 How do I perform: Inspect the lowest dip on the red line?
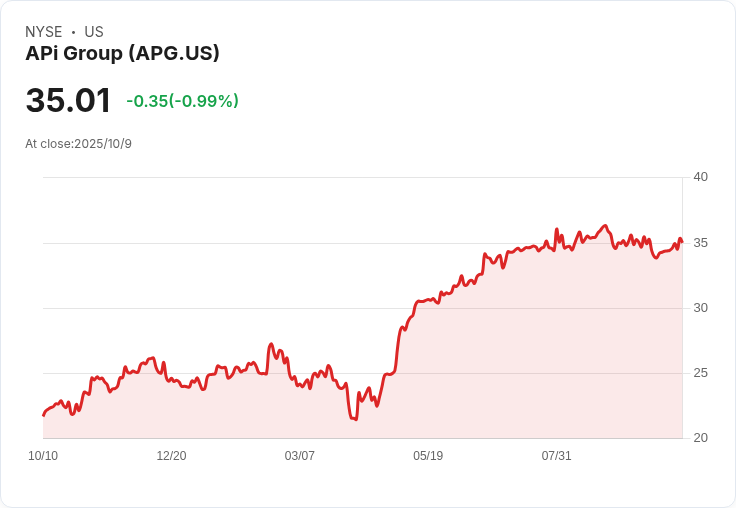coord(355,419)
